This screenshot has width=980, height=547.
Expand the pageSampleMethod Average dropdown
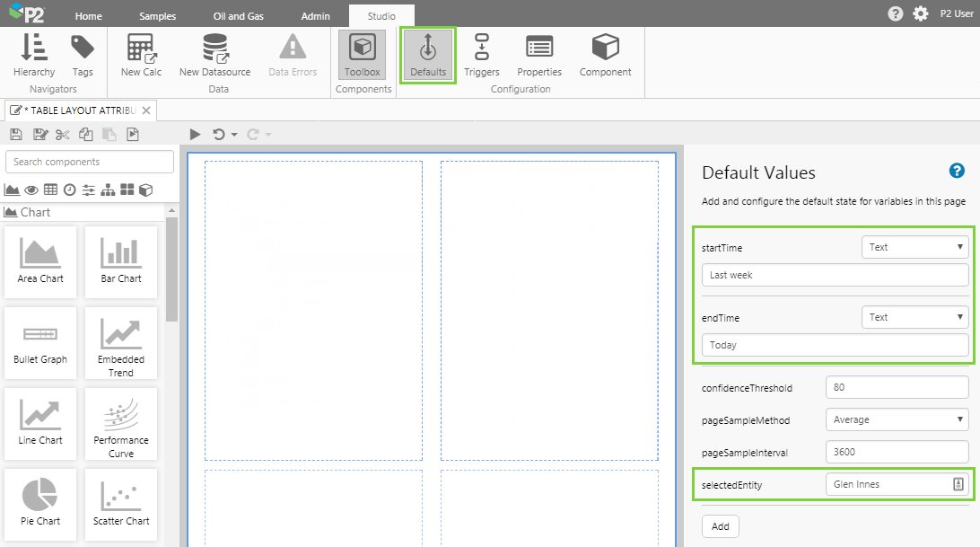[x=897, y=419]
